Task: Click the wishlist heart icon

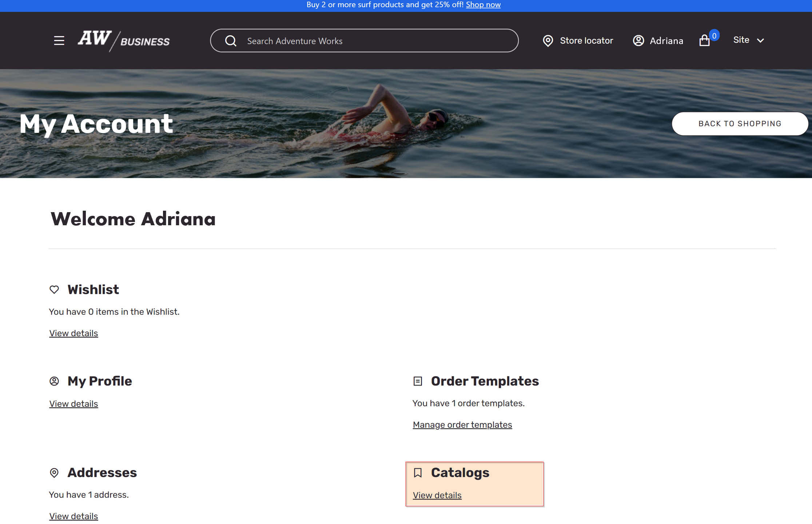Action: pos(54,290)
